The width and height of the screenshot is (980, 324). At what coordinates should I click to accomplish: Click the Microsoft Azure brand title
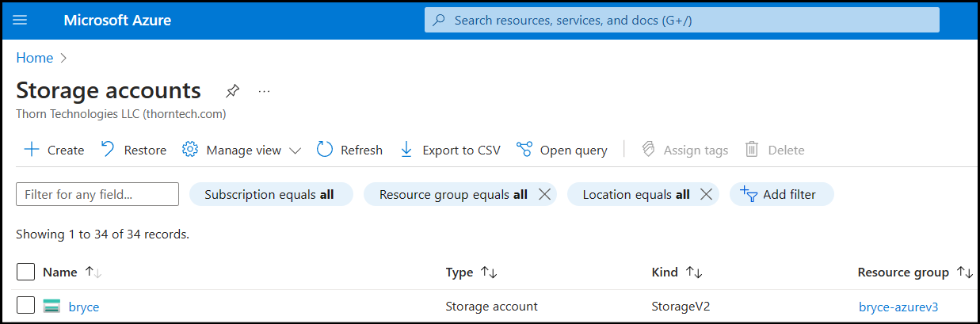pos(117,20)
